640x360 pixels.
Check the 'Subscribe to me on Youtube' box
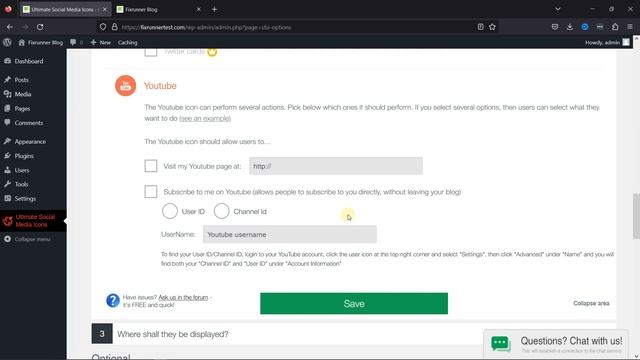(151, 191)
